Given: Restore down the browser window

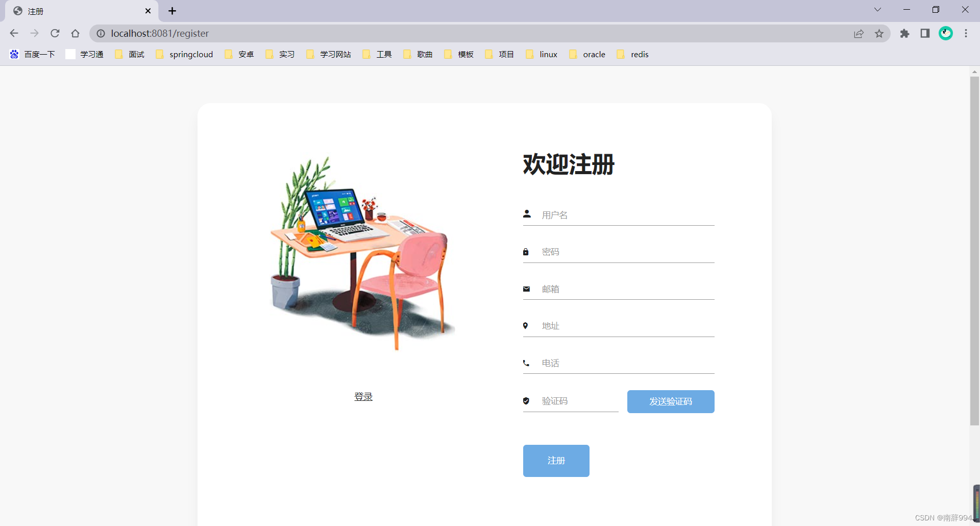Looking at the screenshot, I should tap(936, 10).
